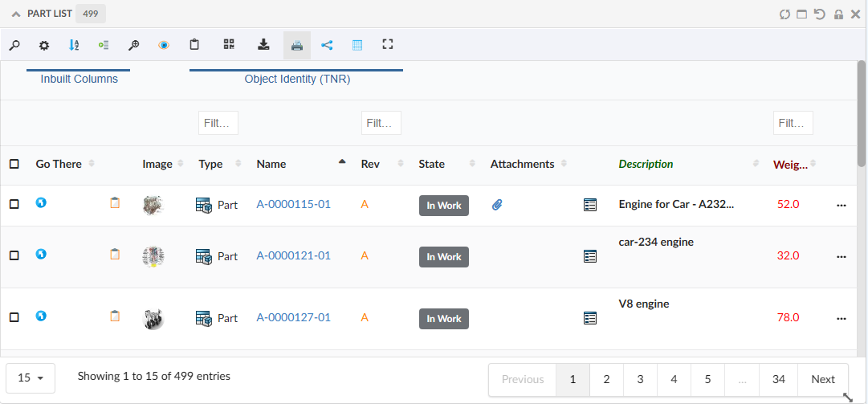
Task: Click the Type column filter field
Action: pyautogui.click(x=218, y=123)
